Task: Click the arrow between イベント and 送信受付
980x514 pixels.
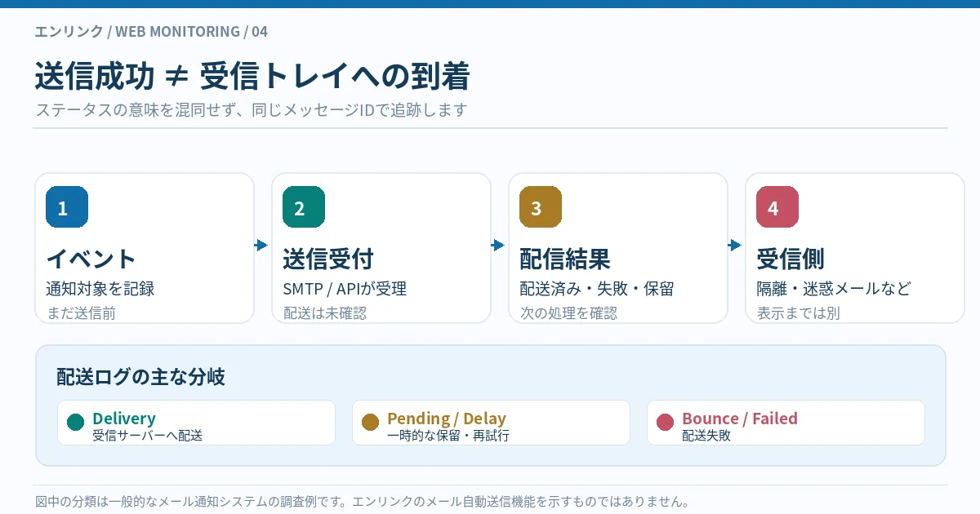Action: [261, 245]
